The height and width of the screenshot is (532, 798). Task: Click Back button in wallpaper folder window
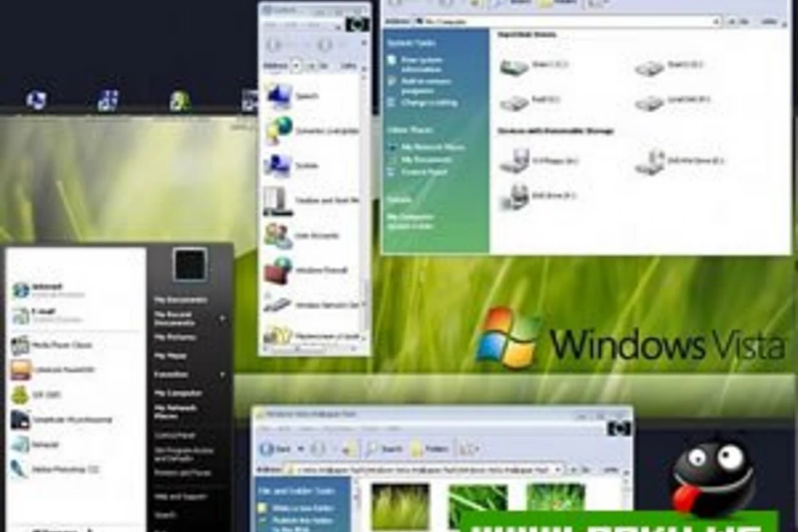click(277, 449)
